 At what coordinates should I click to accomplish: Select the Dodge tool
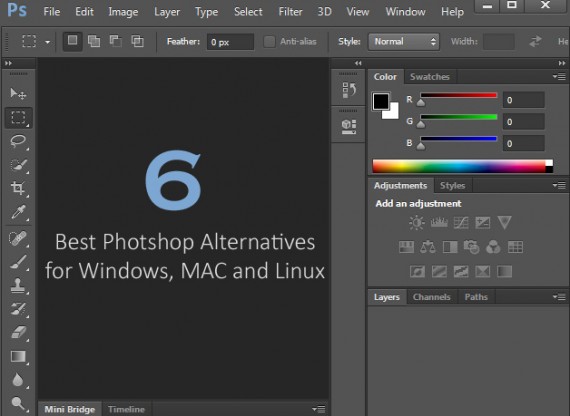(x=17, y=403)
